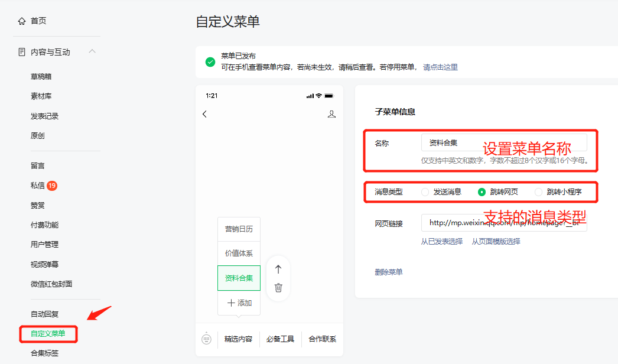Select the 价值体系 submenu item

pos(239,253)
